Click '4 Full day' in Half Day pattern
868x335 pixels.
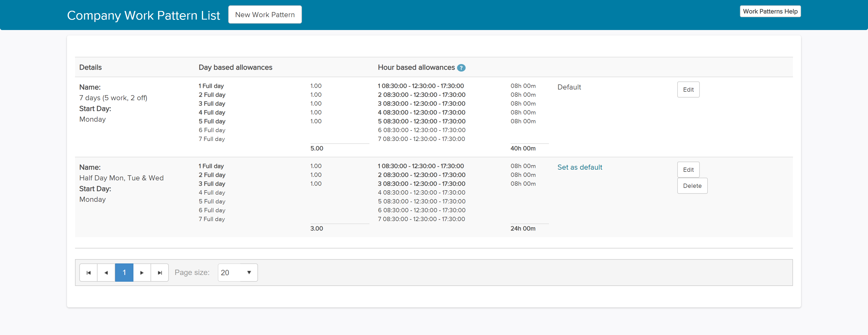212,192
